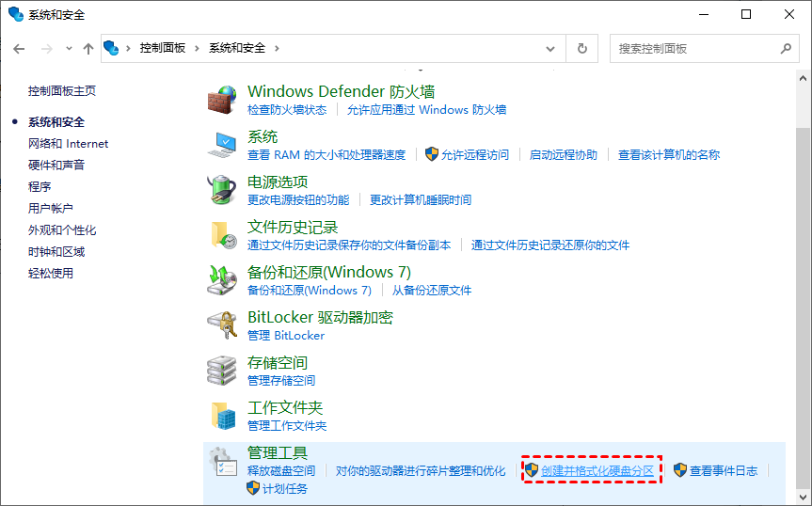
Task: Click 查看 RAM 的大小和处理器速度 link
Action: point(326,154)
